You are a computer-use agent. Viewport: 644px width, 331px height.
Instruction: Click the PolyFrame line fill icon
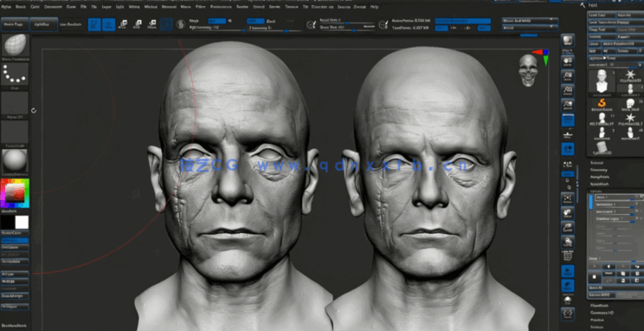568,256
